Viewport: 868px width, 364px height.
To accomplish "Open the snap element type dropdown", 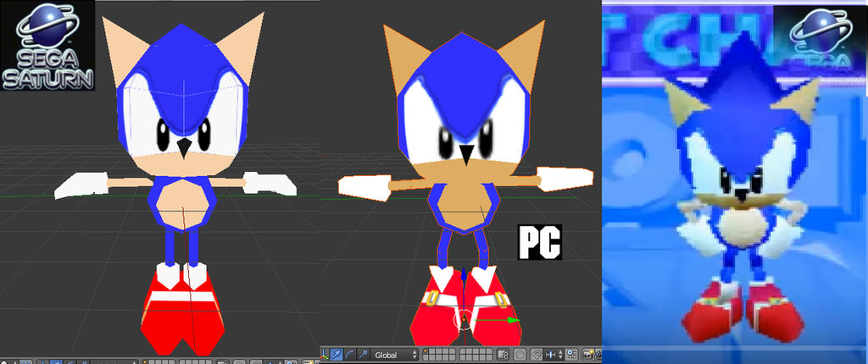I will (x=554, y=355).
